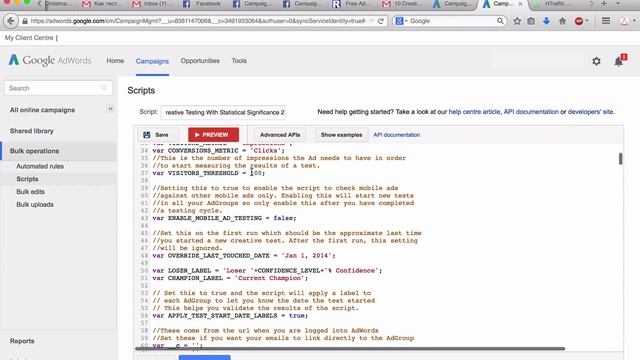Open Advanced APIs
The width and height of the screenshot is (640, 360).
(x=280, y=135)
